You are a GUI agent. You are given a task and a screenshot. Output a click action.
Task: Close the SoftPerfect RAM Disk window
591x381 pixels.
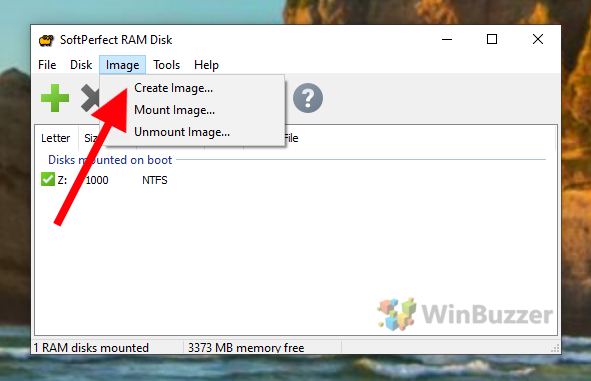[x=538, y=39]
